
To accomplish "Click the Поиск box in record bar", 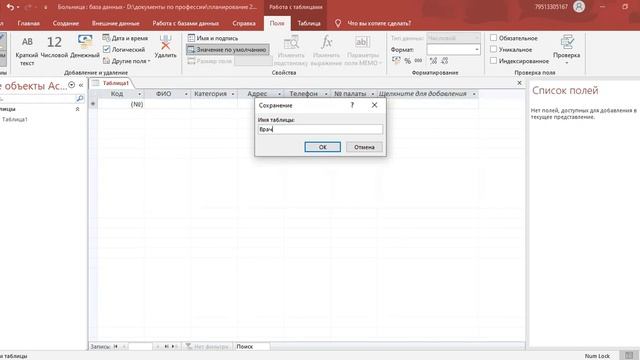I will click(x=252, y=347).
